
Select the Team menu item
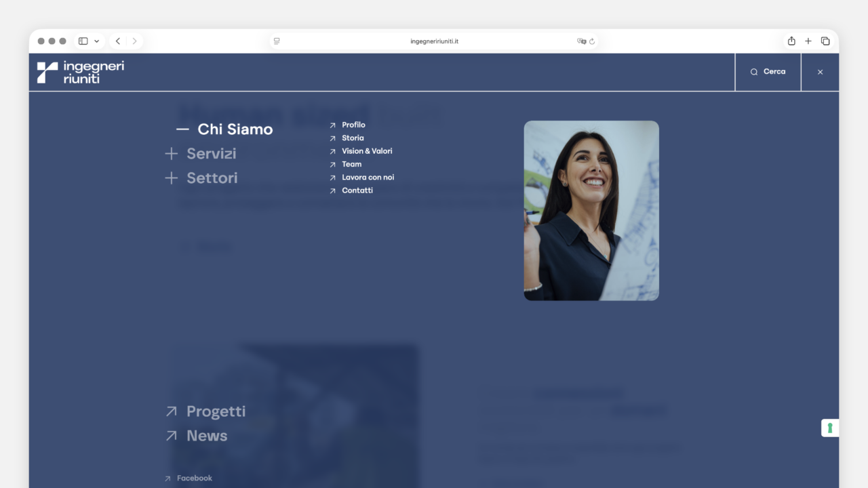point(351,164)
